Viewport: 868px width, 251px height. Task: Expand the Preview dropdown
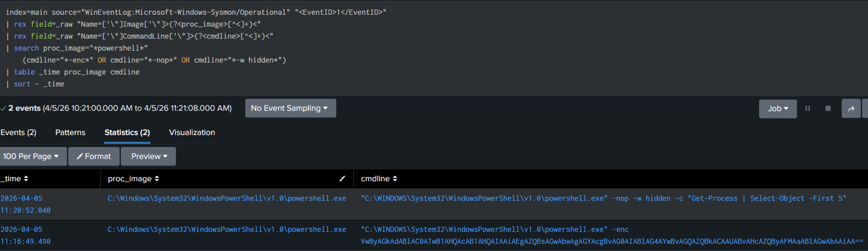(x=149, y=156)
